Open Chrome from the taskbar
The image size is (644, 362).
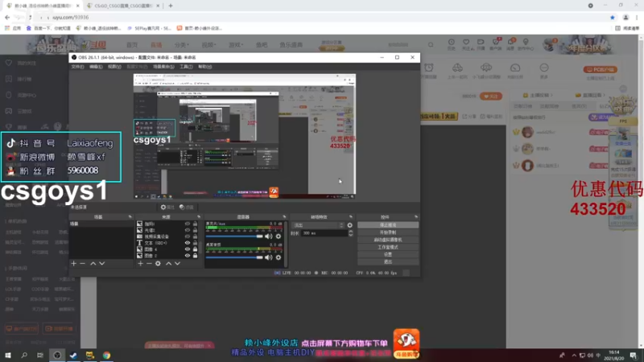106,356
